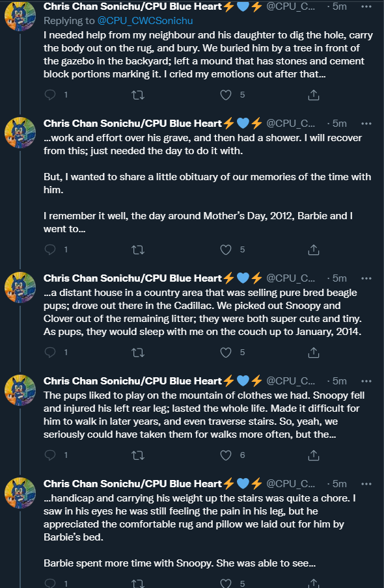
Task: Reply to the tweet about Mother's Day, 2012
Action: pyautogui.click(x=50, y=250)
